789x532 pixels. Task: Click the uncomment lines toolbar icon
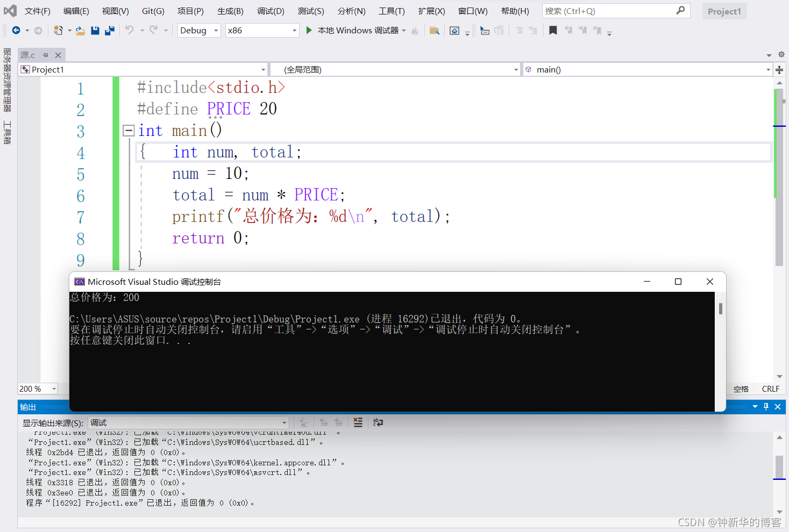pos(533,31)
